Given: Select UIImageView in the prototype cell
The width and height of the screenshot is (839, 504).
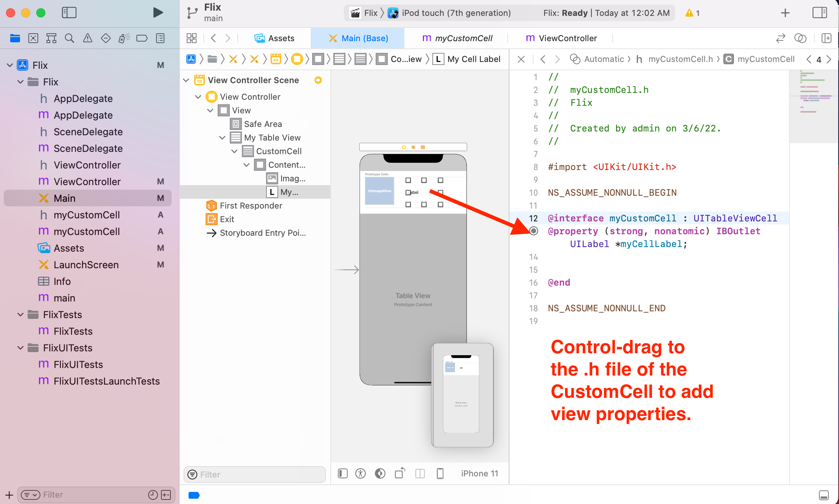Looking at the screenshot, I should coord(379,191).
